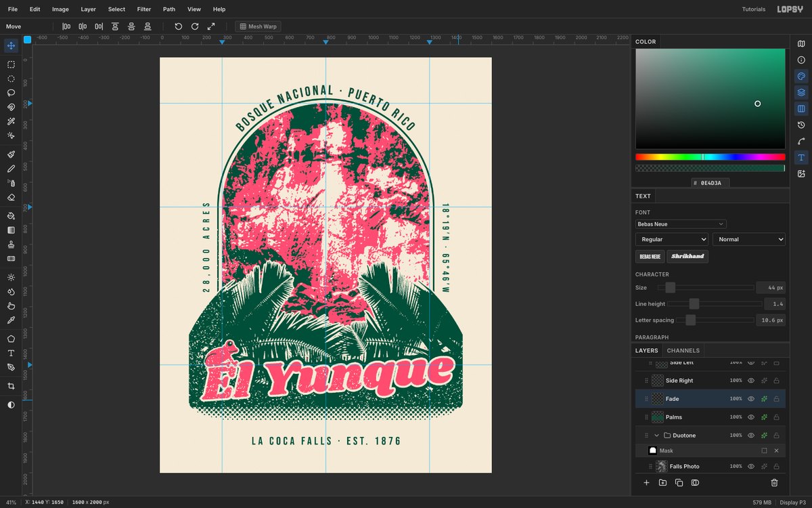Image resolution: width=812 pixels, height=508 pixels.
Task: Open the Path menu
Action: tap(169, 9)
